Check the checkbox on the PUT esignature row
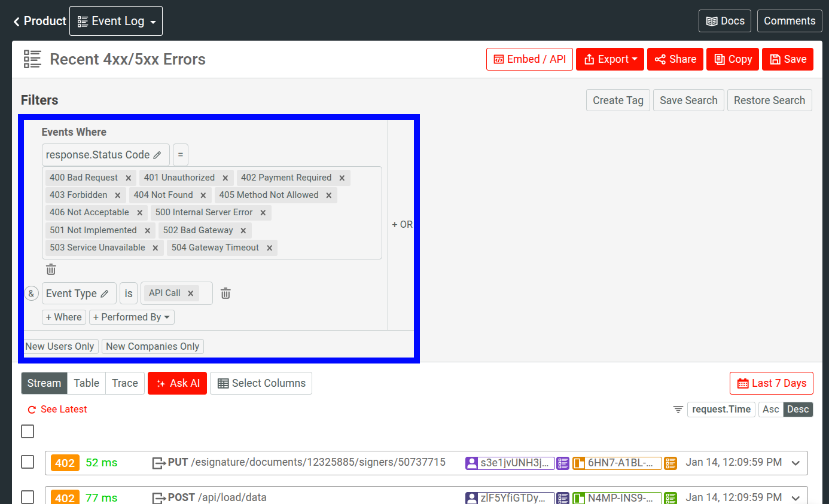The height and width of the screenshot is (504, 829). pos(27,462)
